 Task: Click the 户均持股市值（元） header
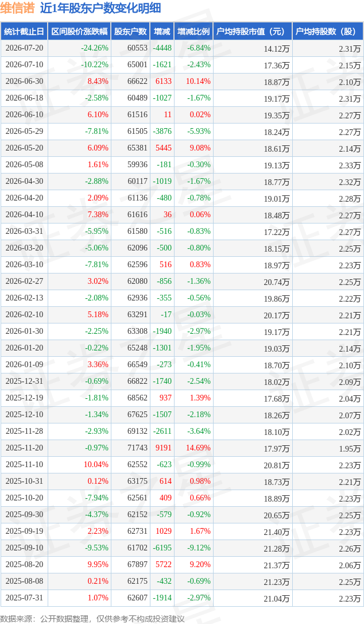pyautogui.click(x=253, y=32)
